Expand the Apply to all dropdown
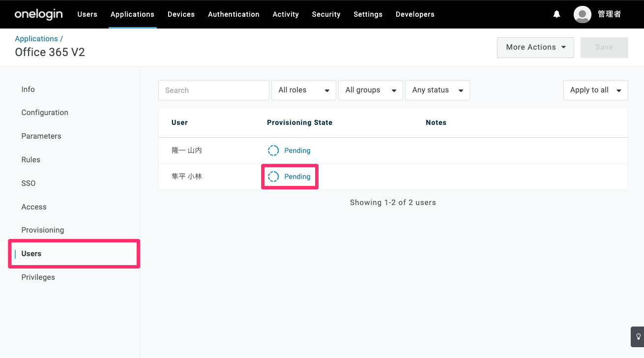The image size is (644, 358). pyautogui.click(x=596, y=90)
